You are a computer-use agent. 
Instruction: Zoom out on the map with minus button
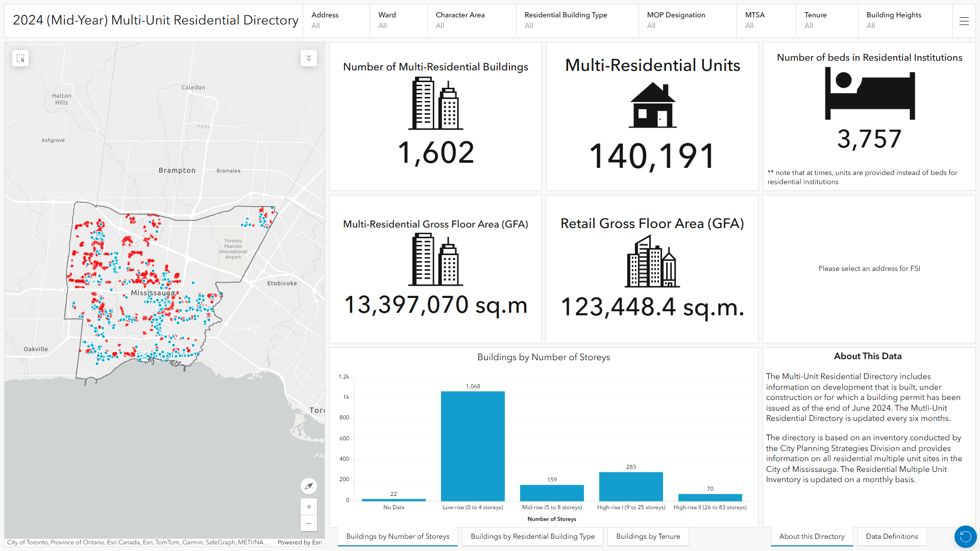pos(309,523)
